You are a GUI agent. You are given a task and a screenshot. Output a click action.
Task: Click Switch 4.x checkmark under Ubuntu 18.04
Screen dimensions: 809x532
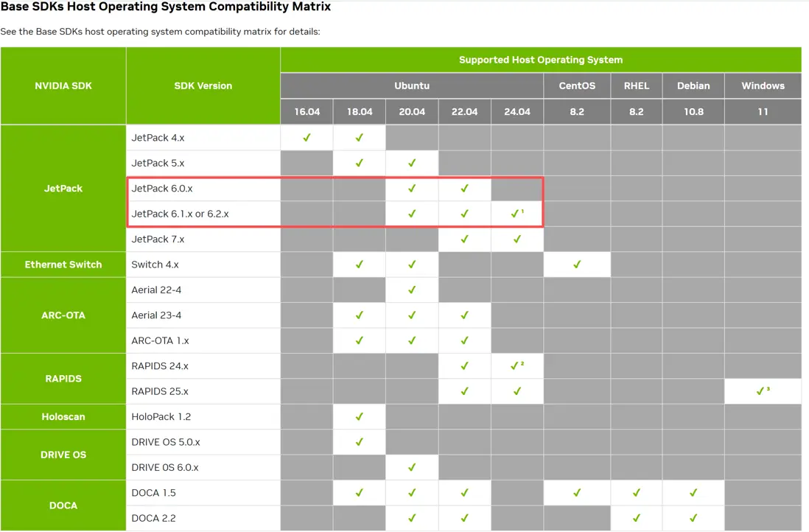pos(360,265)
